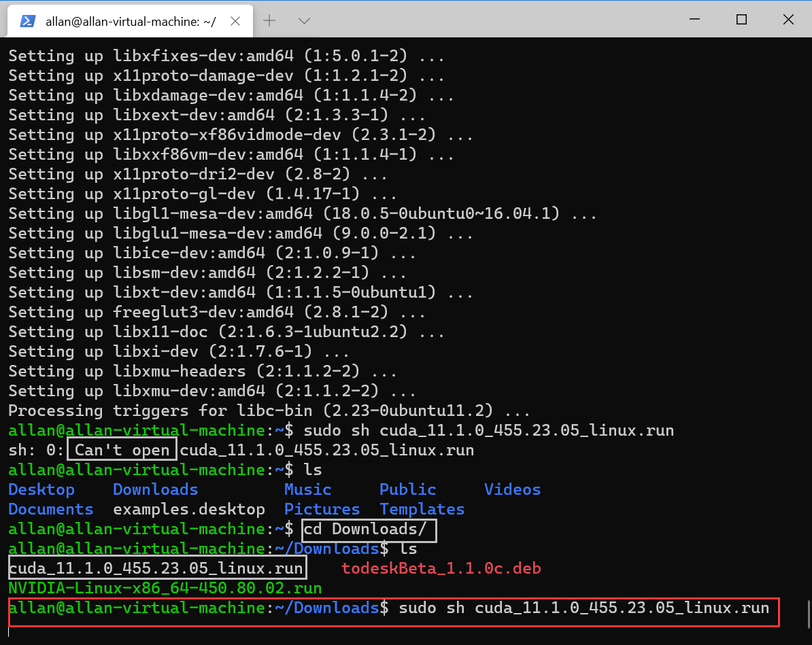Click the 'Processing triggers for libc-bin' line
Screen dimensions: 812x645
(269, 411)
